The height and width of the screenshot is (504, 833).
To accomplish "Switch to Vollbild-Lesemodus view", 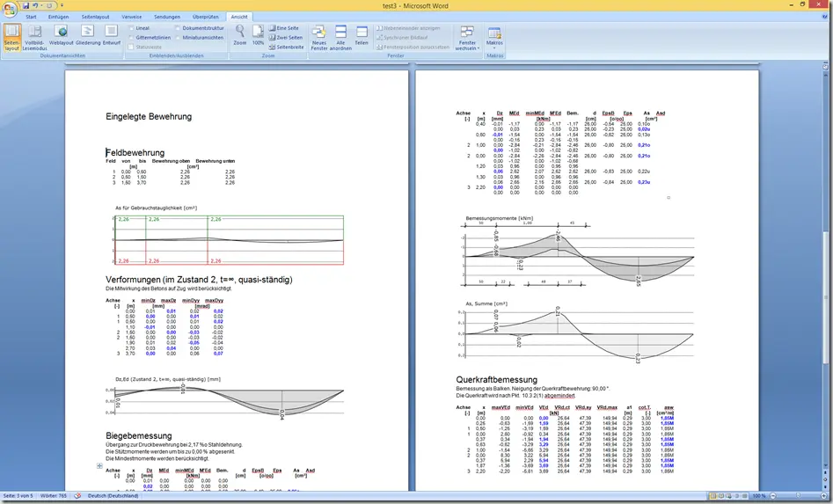I will 34,37.
